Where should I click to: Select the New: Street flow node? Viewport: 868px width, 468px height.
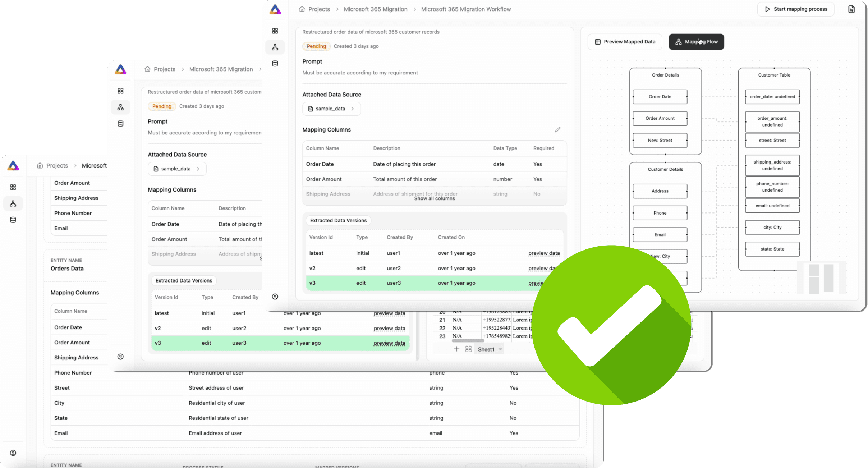tap(660, 140)
